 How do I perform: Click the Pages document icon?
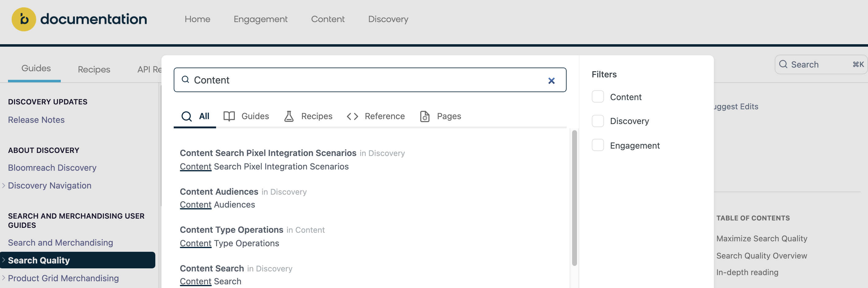(424, 116)
